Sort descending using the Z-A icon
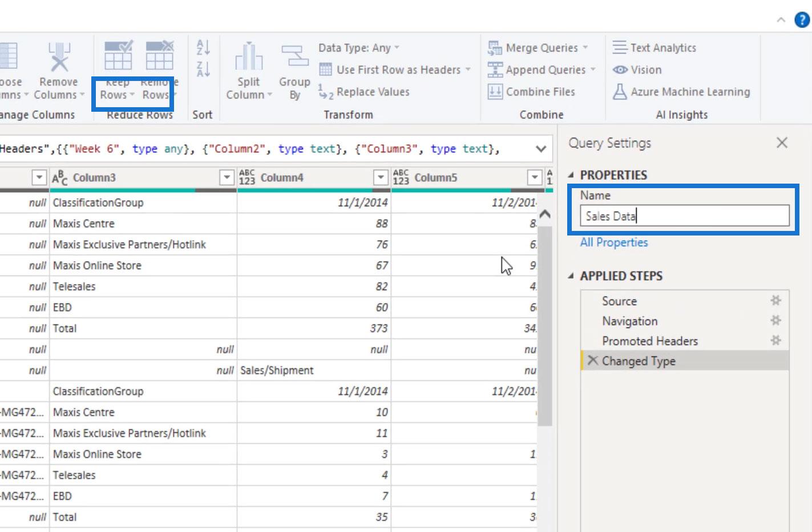 203,69
